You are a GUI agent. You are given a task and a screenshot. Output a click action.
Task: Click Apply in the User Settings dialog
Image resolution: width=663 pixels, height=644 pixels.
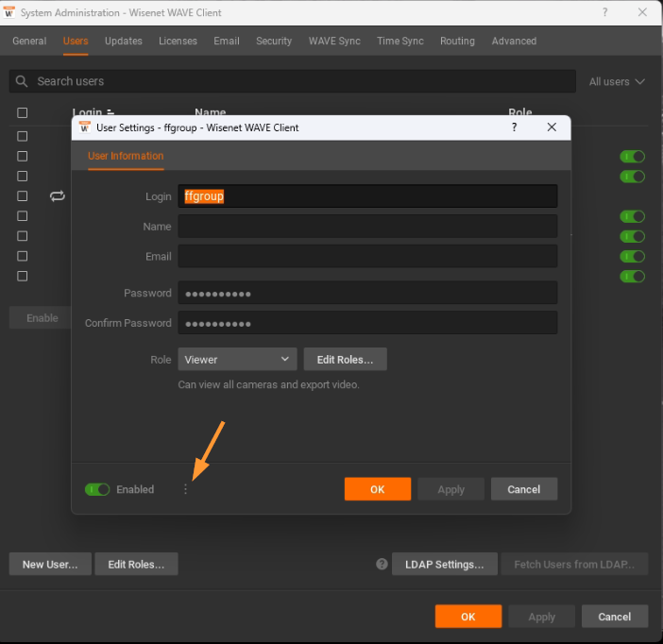tap(450, 489)
